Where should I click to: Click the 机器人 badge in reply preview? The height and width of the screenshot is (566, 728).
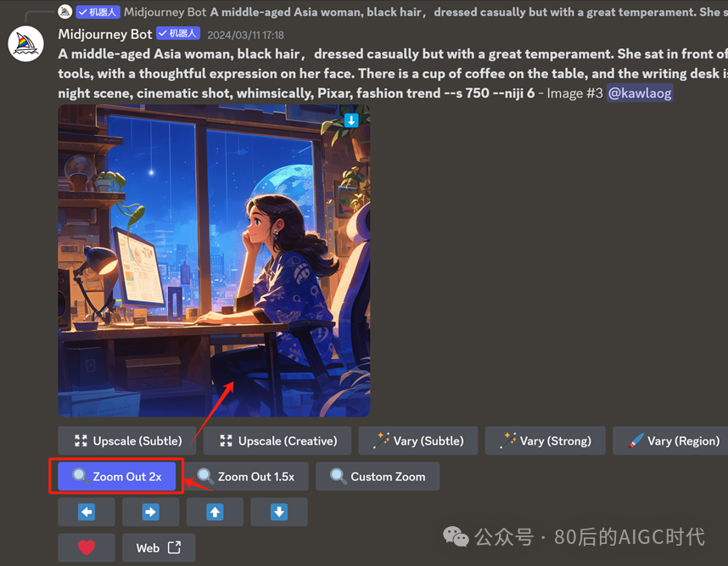[x=98, y=12]
